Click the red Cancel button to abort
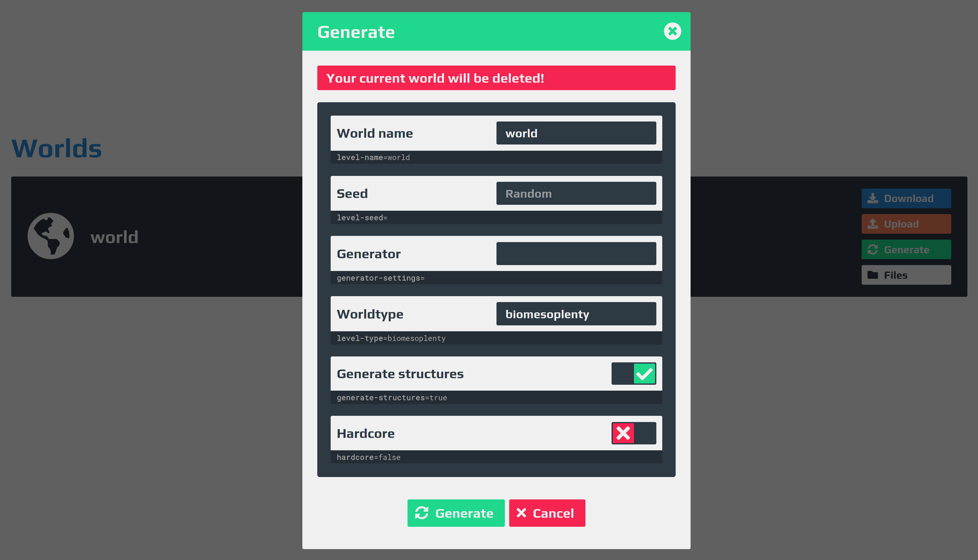The image size is (978, 560). point(547,512)
